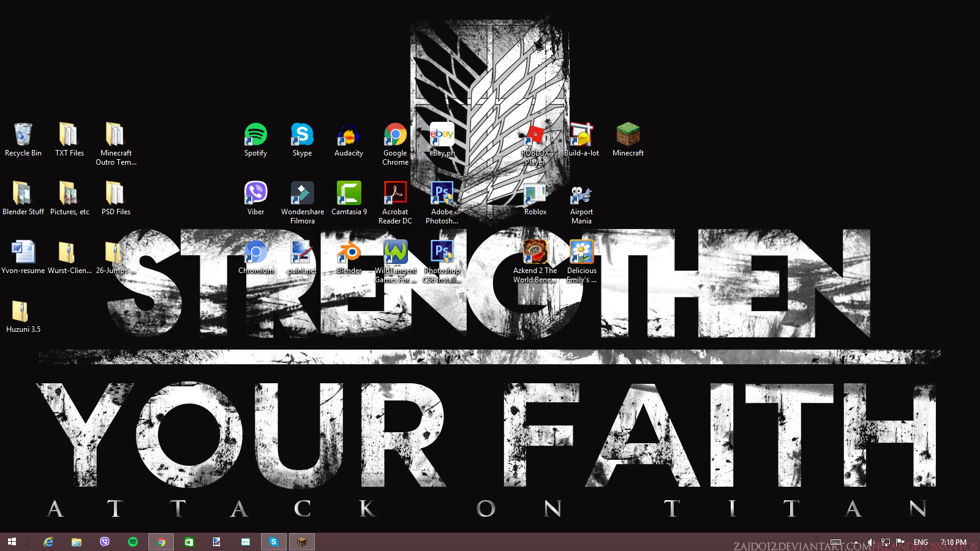Select the Google Chrome desktop shortcut
The height and width of the screenshot is (551, 980).
click(x=395, y=144)
